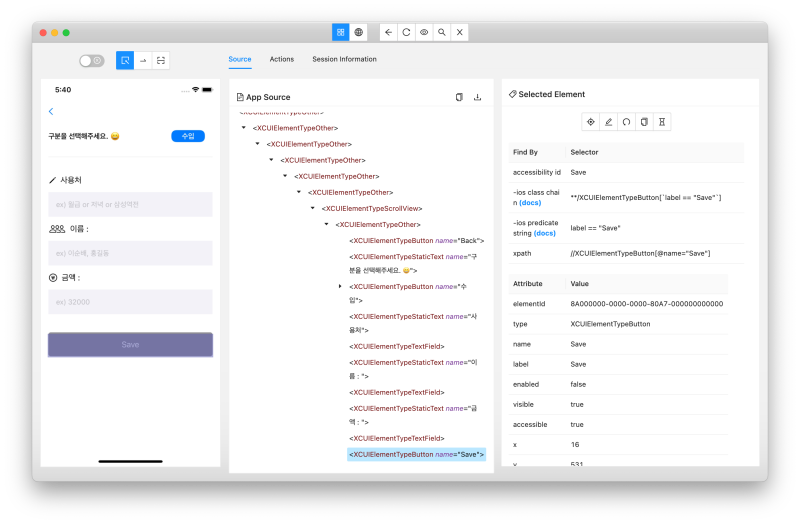Click the Selected Element panel title

tap(552, 94)
